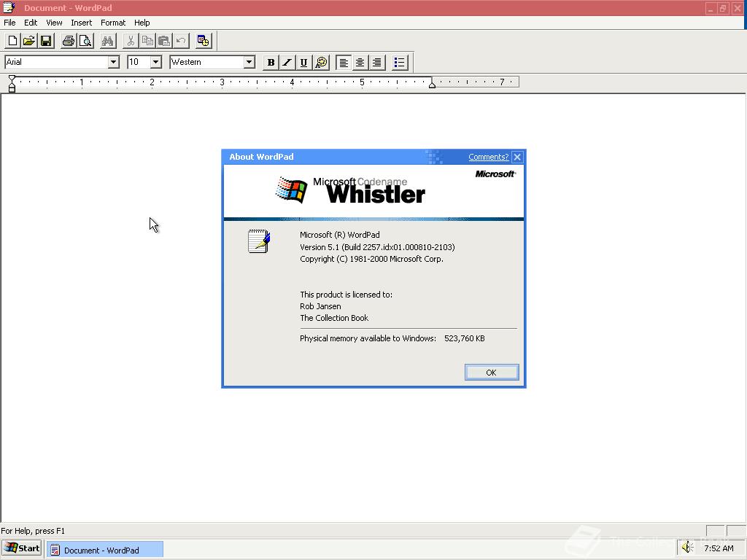Open the Insert menu
Screen dimensions: 747x560
pyautogui.click(x=82, y=23)
